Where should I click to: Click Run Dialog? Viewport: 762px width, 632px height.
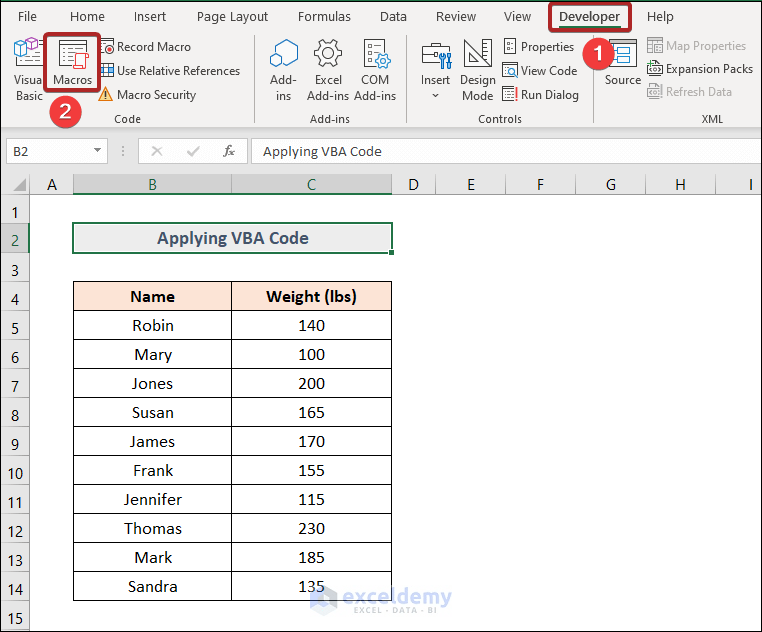(540, 94)
